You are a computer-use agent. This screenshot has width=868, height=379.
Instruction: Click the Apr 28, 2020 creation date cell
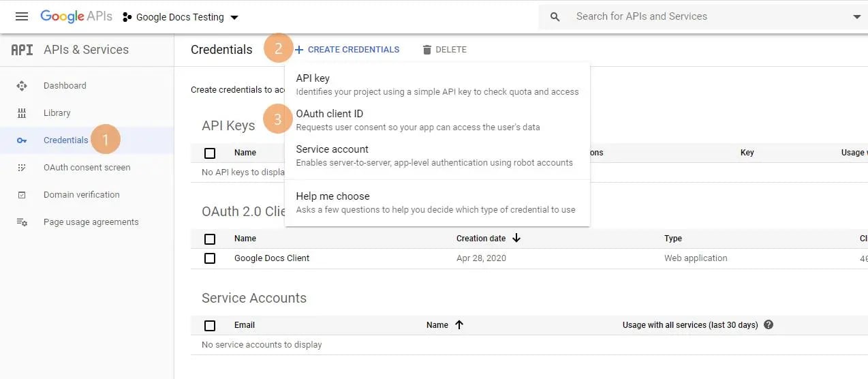(481, 258)
